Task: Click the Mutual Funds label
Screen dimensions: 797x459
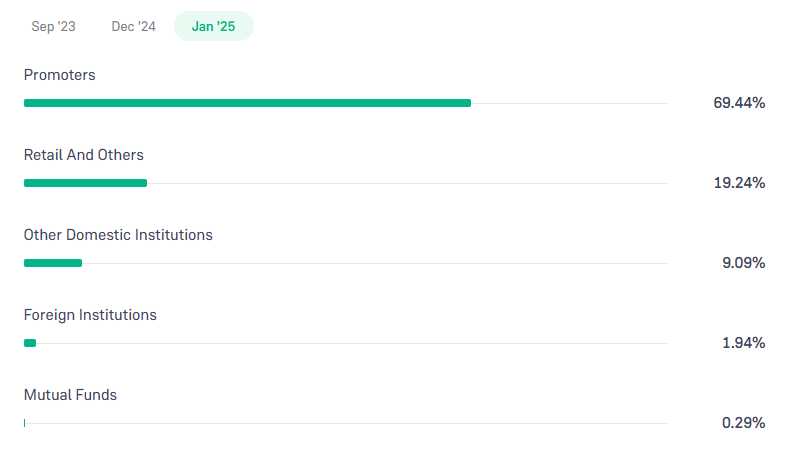Action: [x=70, y=395]
